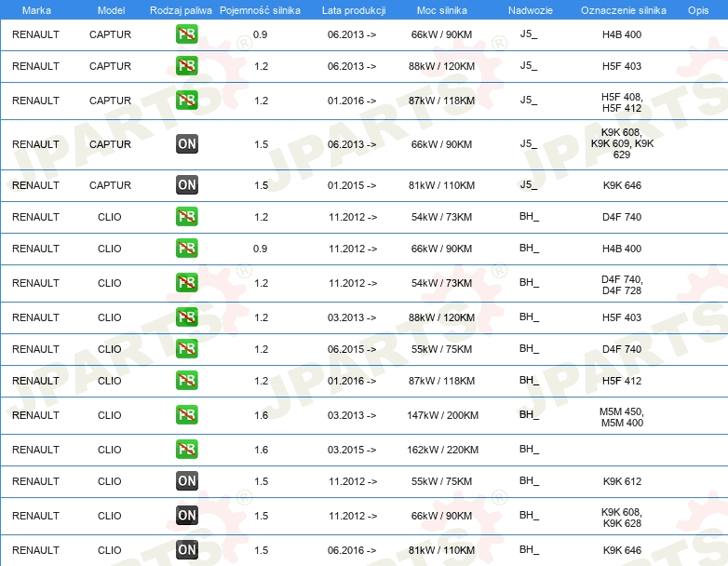This screenshot has width=728, height=566.
Task: Select BH_ body code in CLIO K9K 612 row
Action: coord(529,480)
